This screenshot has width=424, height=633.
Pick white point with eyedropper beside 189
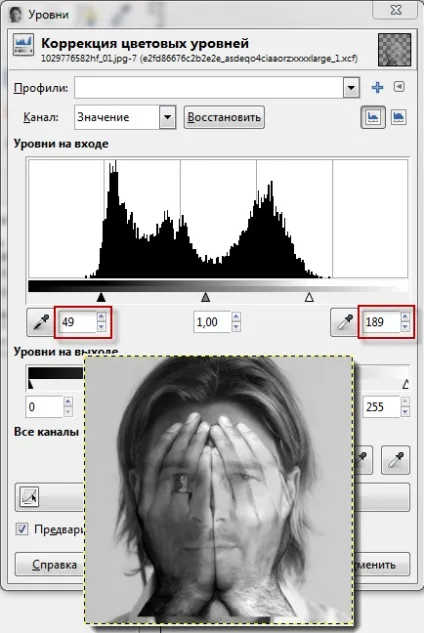pyautogui.click(x=344, y=322)
